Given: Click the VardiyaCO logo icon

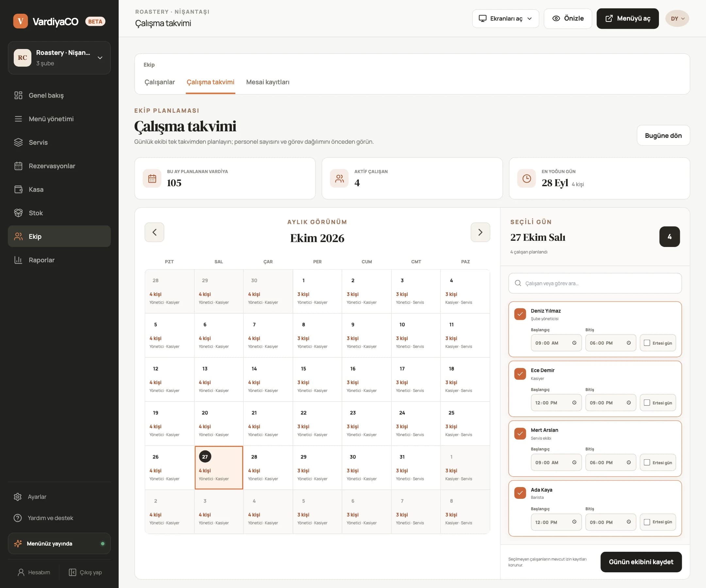Looking at the screenshot, I should point(21,21).
